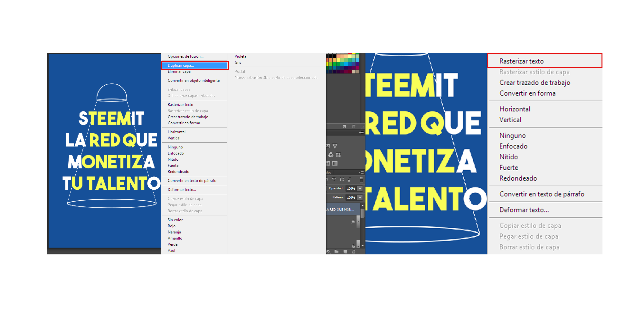The width and height of the screenshot is (644, 322).
Task: Select Duplicar capa... in the context menu
Action: pyautogui.click(x=194, y=65)
